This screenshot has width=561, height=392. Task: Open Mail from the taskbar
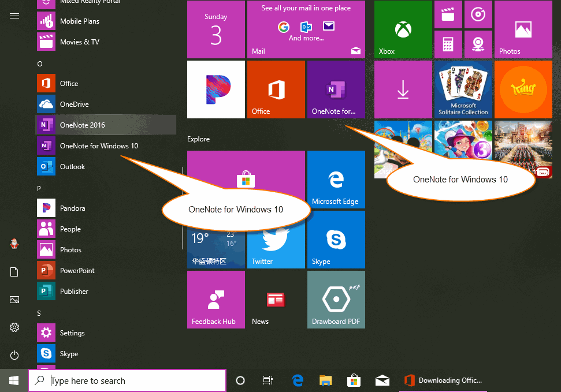pos(382,380)
